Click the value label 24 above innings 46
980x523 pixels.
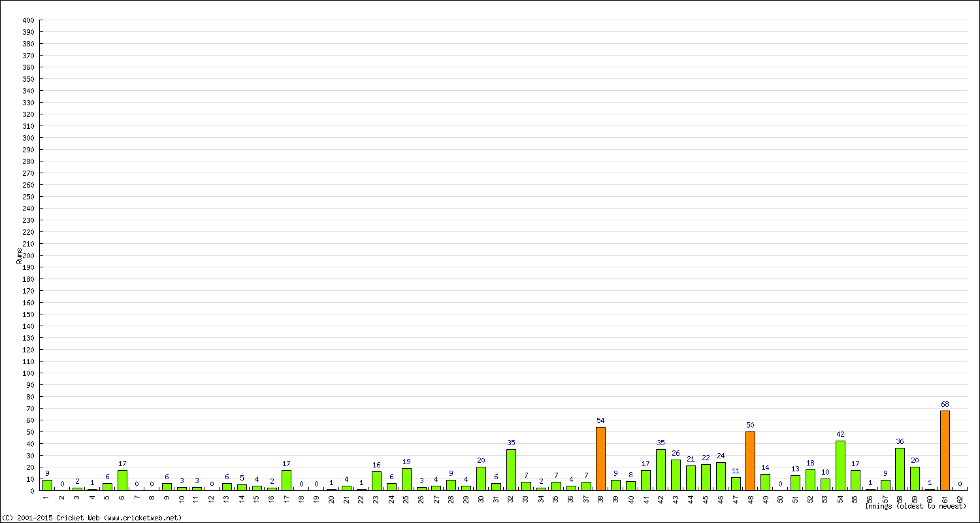click(721, 456)
